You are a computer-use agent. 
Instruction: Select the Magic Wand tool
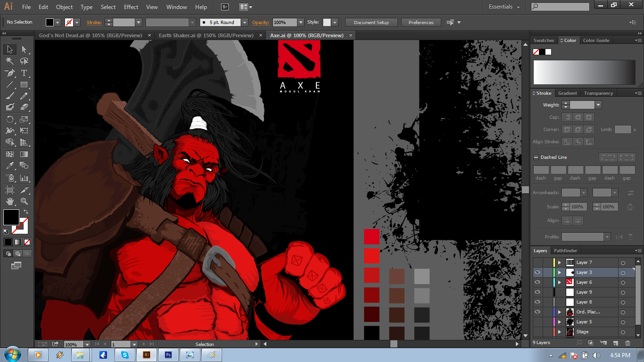pos(9,61)
